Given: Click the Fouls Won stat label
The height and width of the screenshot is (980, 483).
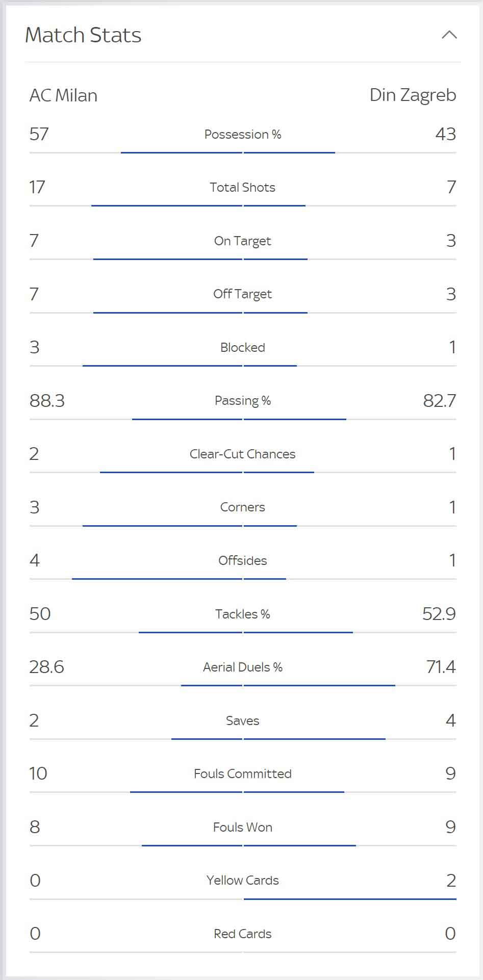Looking at the screenshot, I should pyautogui.click(x=243, y=827).
